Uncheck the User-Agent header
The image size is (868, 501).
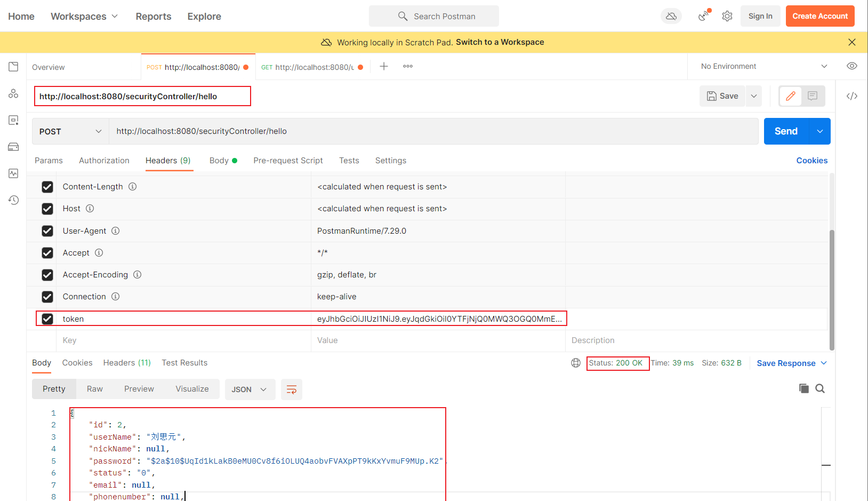click(47, 230)
